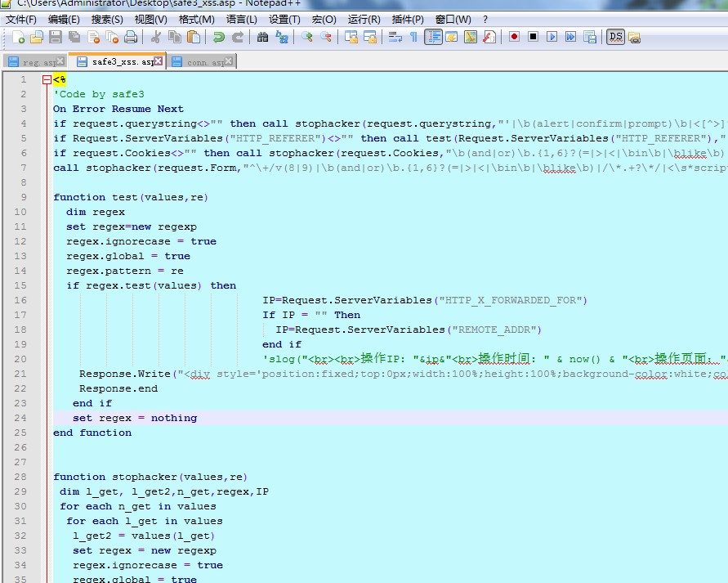Click the Print toolbar icon
The width and height of the screenshot is (728, 583).
click(x=132, y=37)
